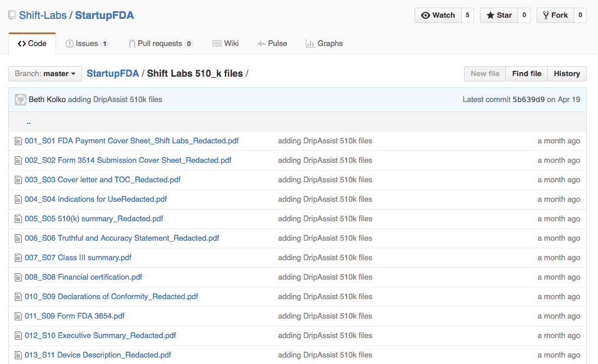This screenshot has width=598, height=364.
Task: Open the Pulse tab
Action: tap(272, 44)
